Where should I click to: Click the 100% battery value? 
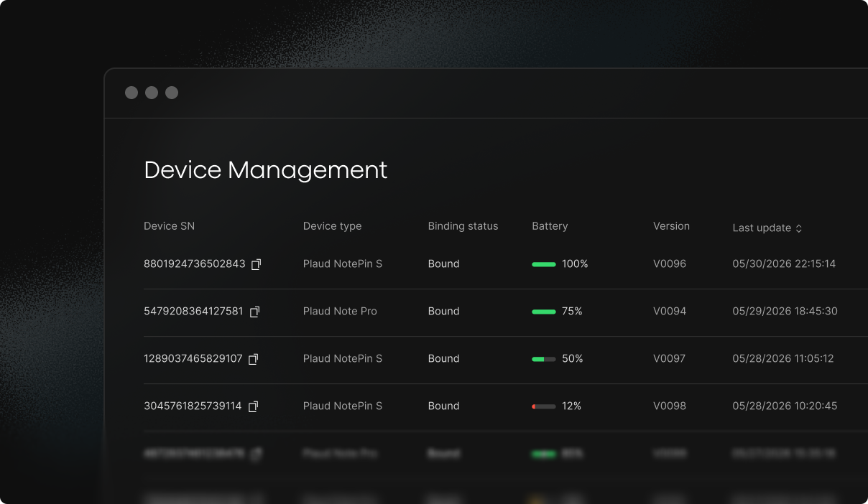point(575,264)
